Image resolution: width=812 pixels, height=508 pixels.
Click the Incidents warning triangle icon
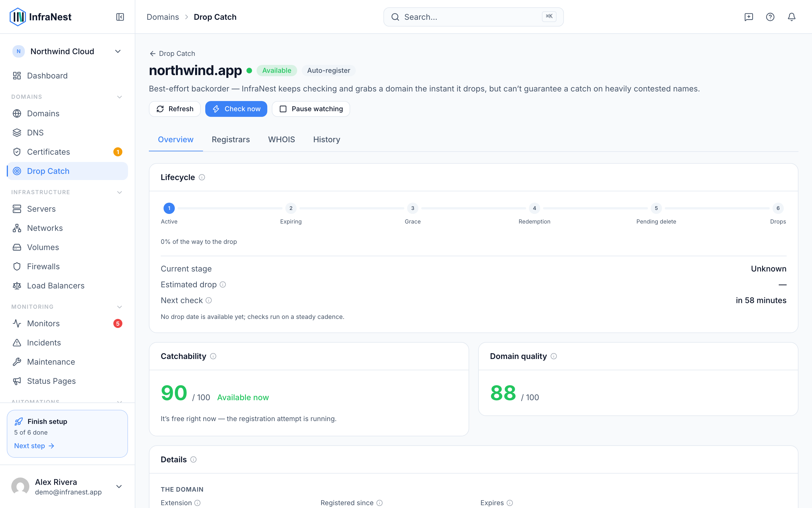pos(17,343)
